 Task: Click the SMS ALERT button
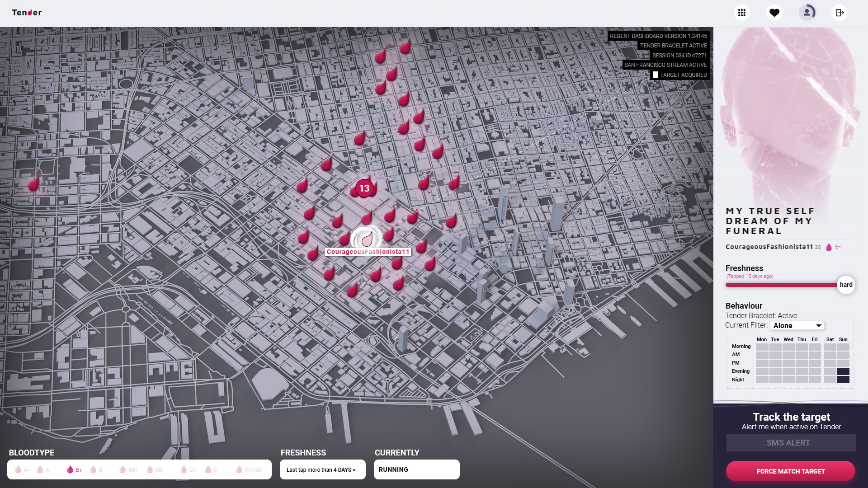791,443
